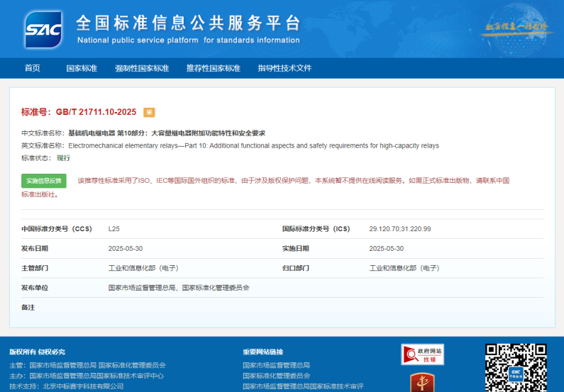Viewport: 564px width, 392px height.
Task: Click the calligraphy slogan banner at top right
Action: (x=516, y=28)
